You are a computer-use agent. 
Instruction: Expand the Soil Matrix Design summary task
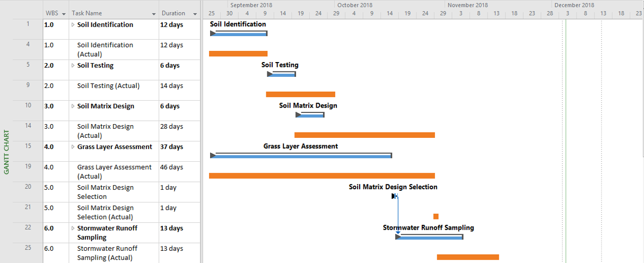click(x=73, y=107)
